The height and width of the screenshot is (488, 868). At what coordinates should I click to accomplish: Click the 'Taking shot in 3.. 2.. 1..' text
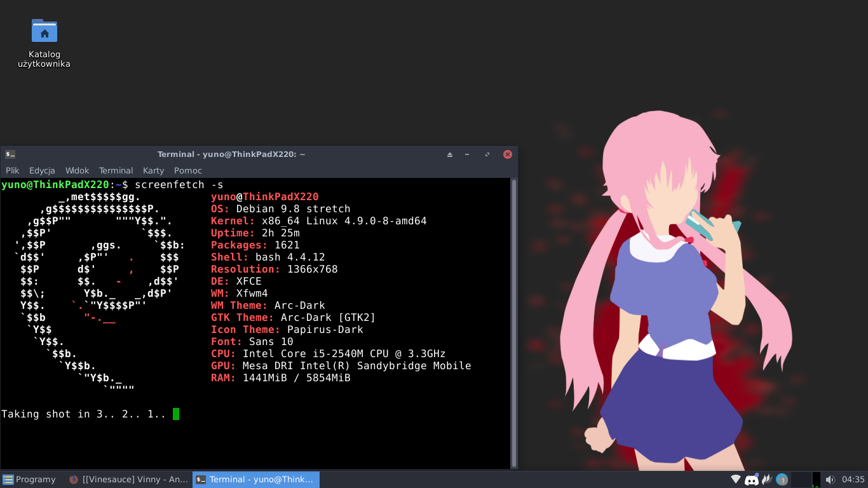click(84, 414)
